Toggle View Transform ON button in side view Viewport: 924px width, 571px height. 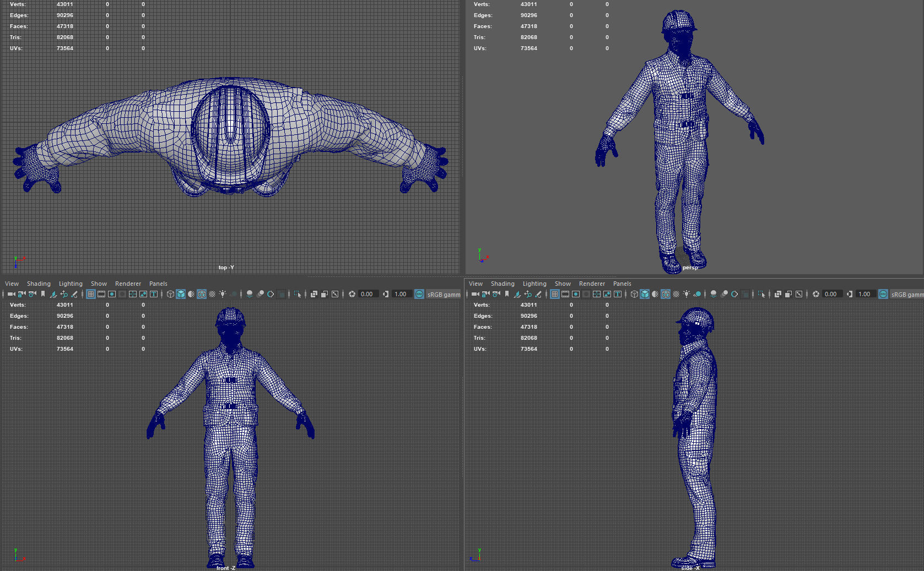click(883, 294)
